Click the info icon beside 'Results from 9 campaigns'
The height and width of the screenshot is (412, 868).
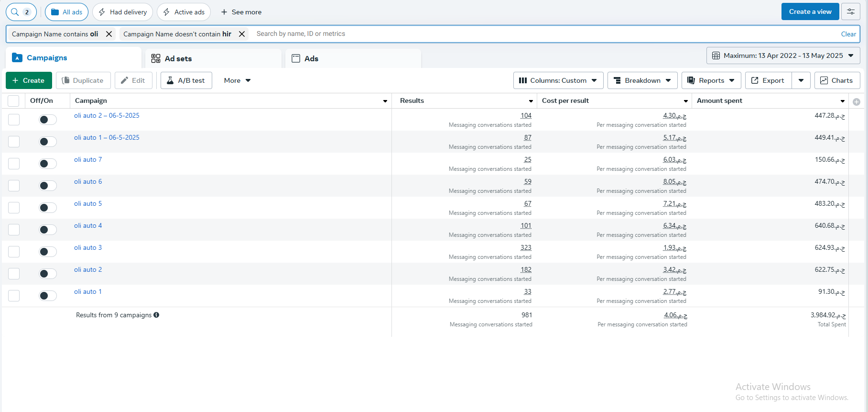click(x=156, y=315)
